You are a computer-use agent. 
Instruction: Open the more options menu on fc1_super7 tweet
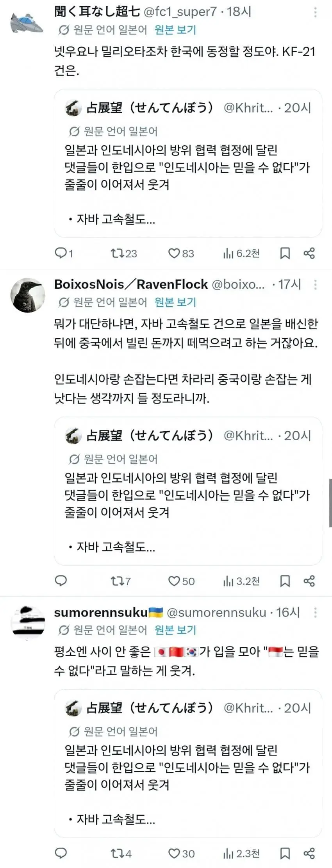pos(315,12)
